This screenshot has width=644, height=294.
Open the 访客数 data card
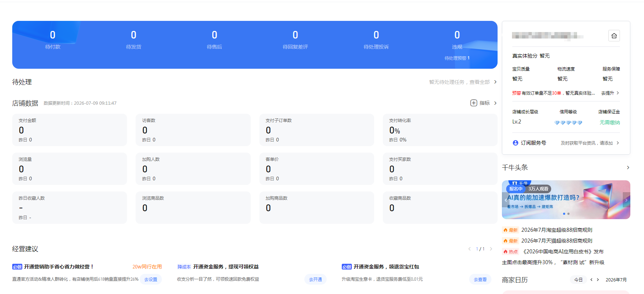point(193,130)
